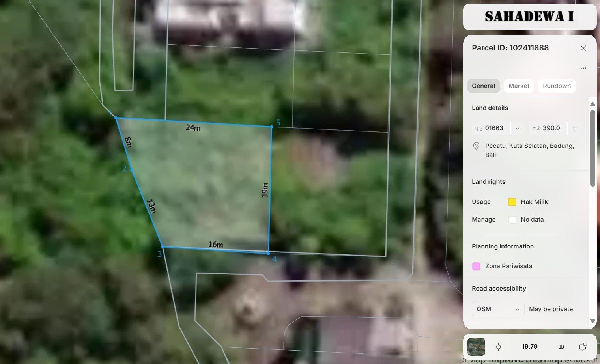Click the SAHADEWA I title banner
The height and width of the screenshot is (364, 600).
tap(529, 17)
